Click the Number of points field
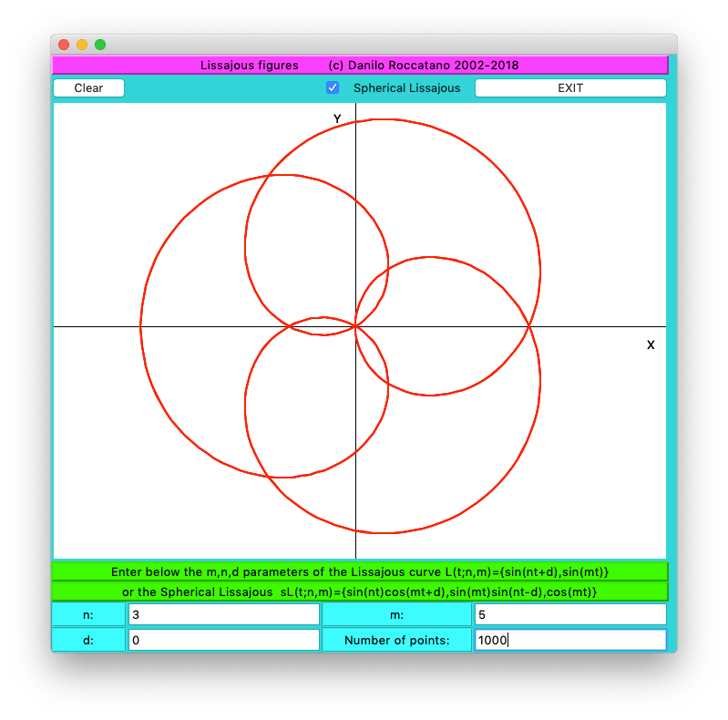The image size is (728, 720). point(569,640)
